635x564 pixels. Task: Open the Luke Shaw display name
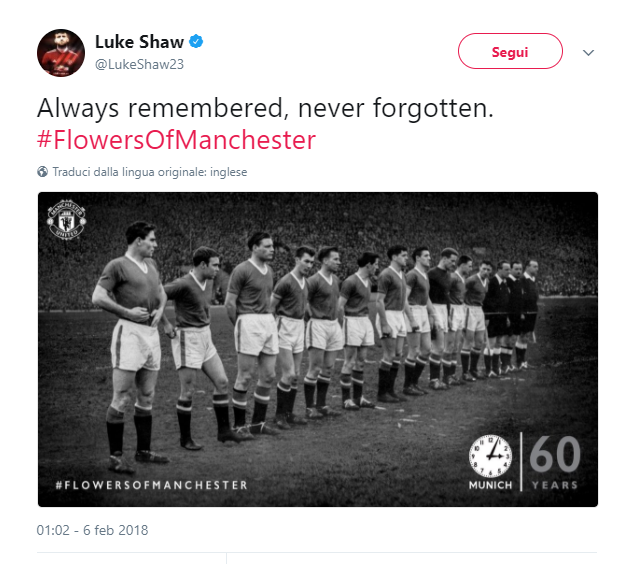[x=139, y=42]
